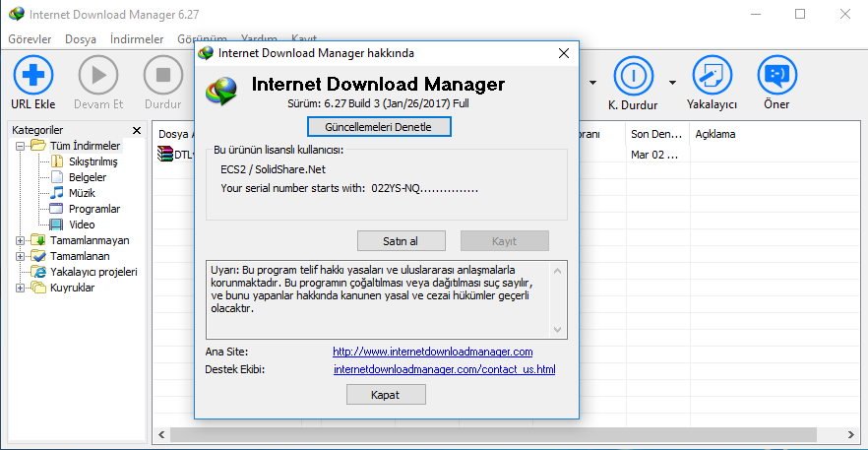Close the Kategoriler panel
The height and width of the screenshot is (450, 868).
click(137, 131)
